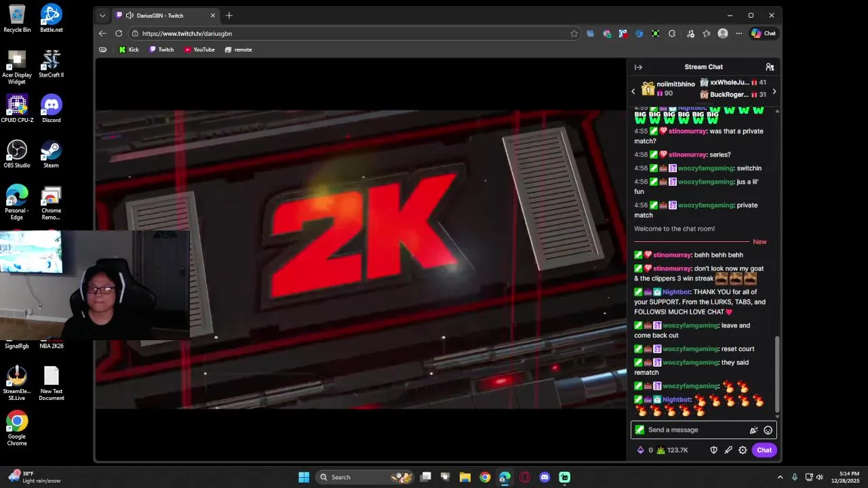Open the browser profile avatar

tap(723, 33)
